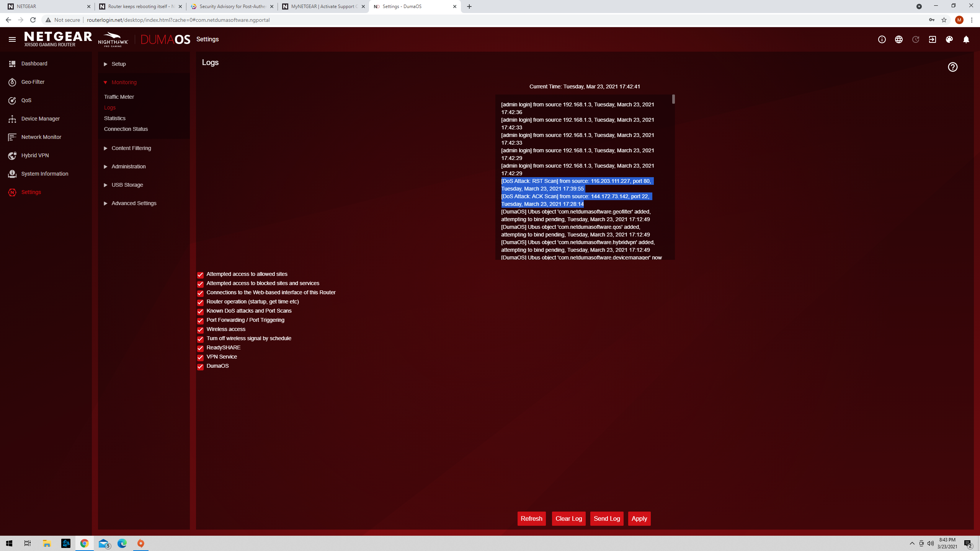
Task: Click the logout icon in the header
Action: [x=933, y=39]
